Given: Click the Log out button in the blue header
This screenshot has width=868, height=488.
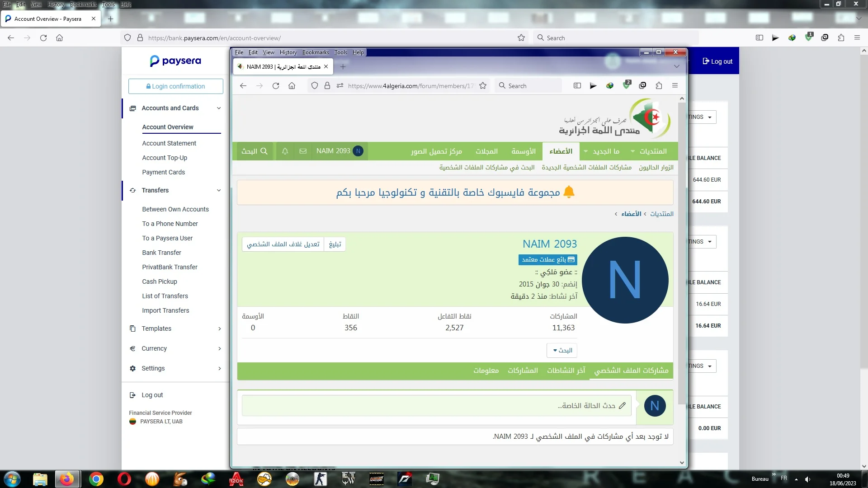Looking at the screenshot, I should click(717, 61).
